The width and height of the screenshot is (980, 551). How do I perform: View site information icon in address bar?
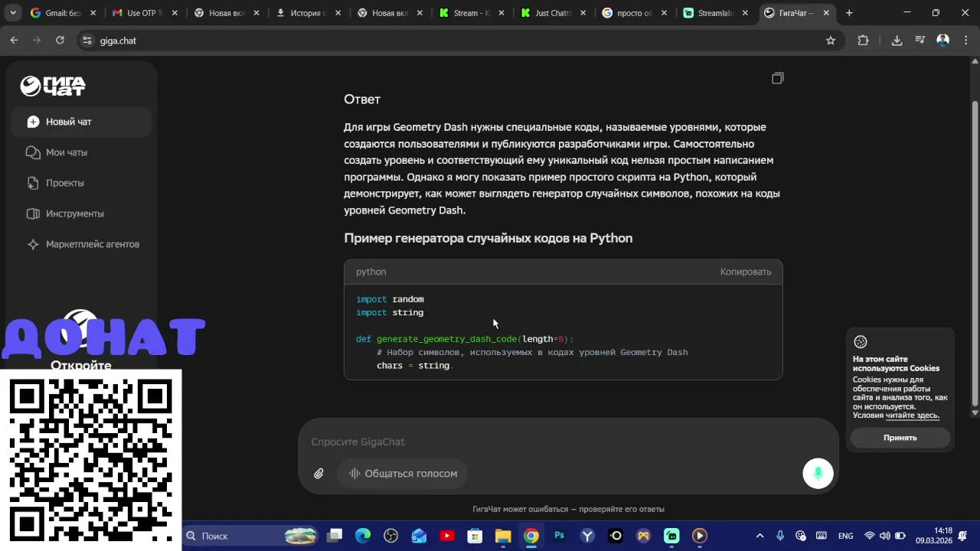point(87,41)
